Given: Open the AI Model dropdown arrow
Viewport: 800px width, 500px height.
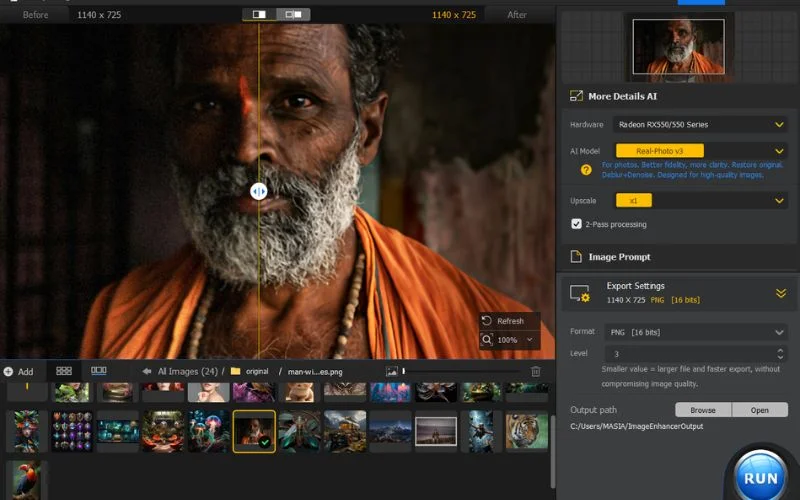Looking at the screenshot, I should pyautogui.click(x=779, y=151).
